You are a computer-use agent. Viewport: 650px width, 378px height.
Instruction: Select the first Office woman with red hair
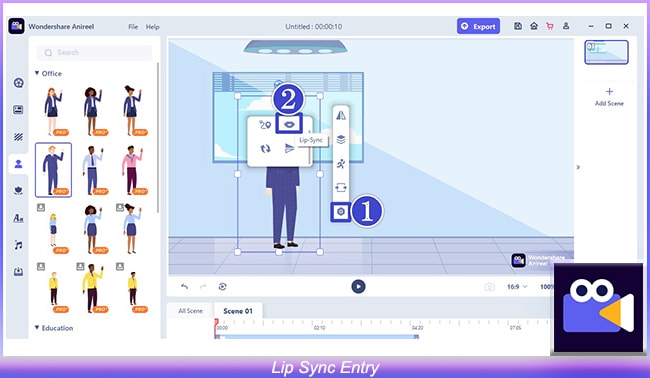click(x=53, y=111)
